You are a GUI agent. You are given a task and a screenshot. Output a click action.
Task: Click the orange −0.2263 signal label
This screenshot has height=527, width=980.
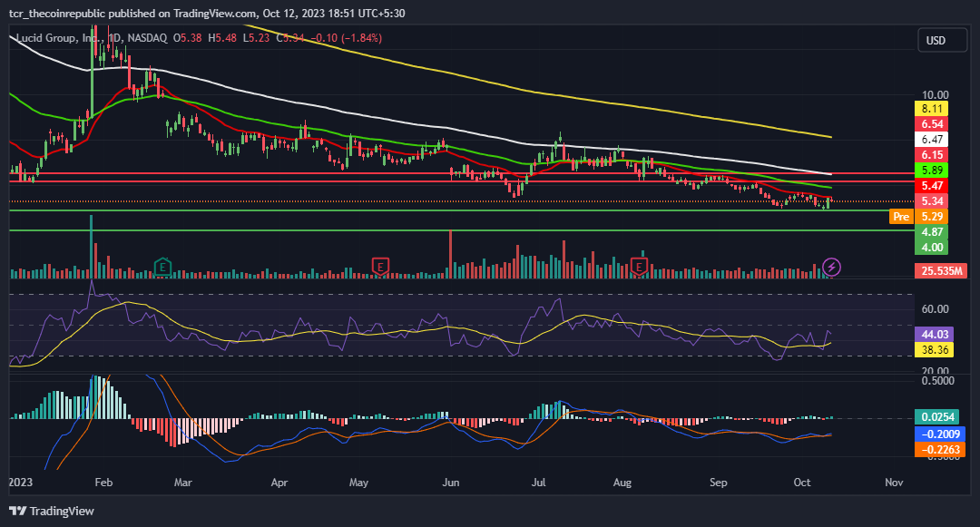pyautogui.click(x=940, y=450)
